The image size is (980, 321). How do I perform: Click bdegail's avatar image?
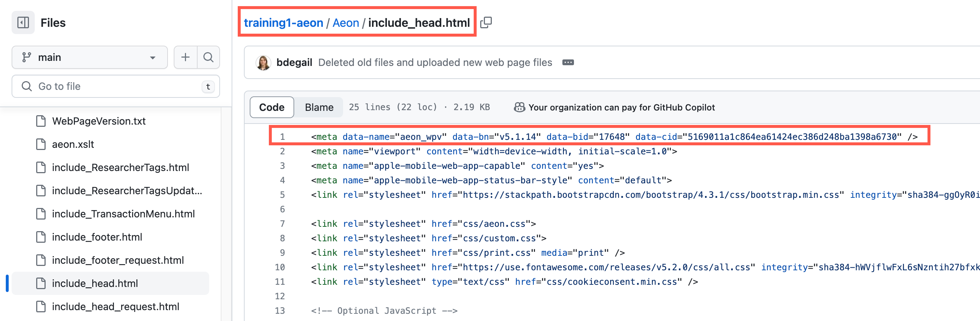pyautogui.click(x=263, y=63)
